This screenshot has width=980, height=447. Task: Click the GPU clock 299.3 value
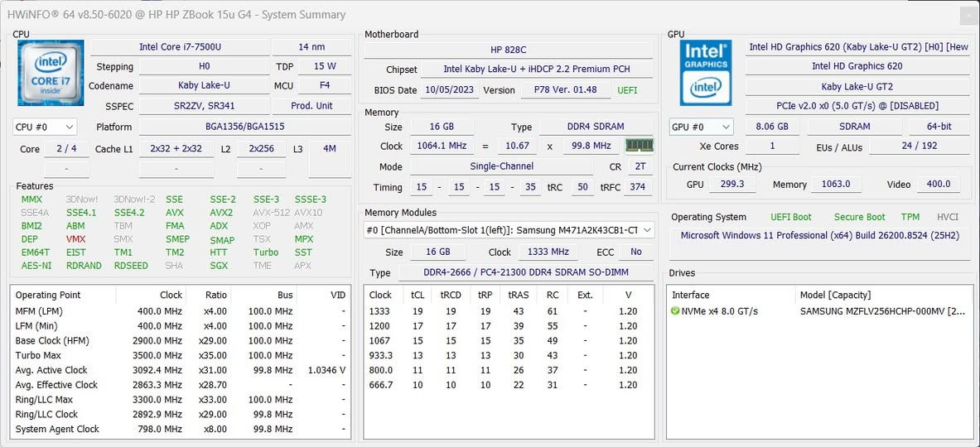click(x=733, y=184)
